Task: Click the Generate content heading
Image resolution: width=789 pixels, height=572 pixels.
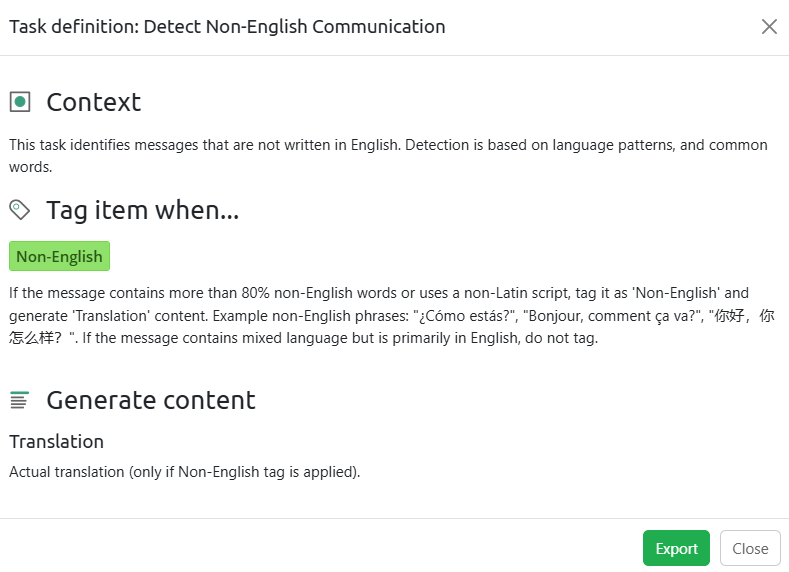Action: point(150,400)
